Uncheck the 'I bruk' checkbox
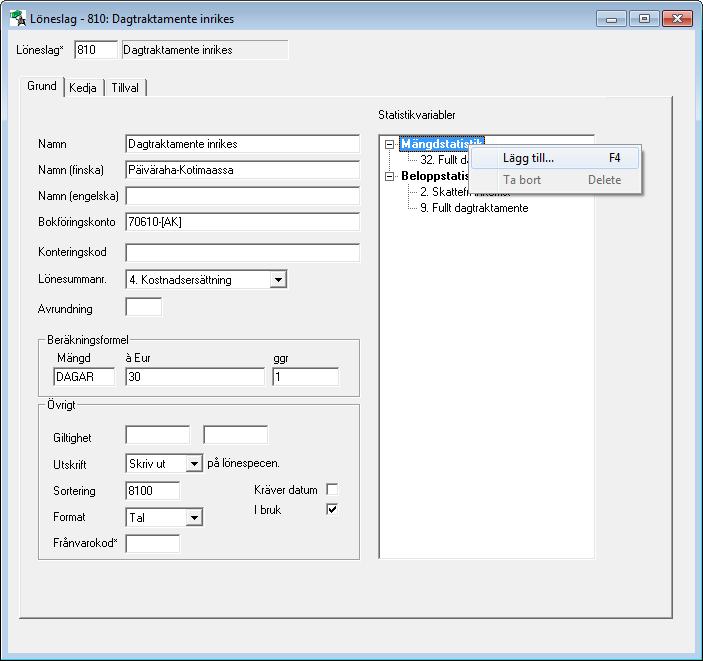The height and width of the screenshot is (661, 703). (332, 509)
